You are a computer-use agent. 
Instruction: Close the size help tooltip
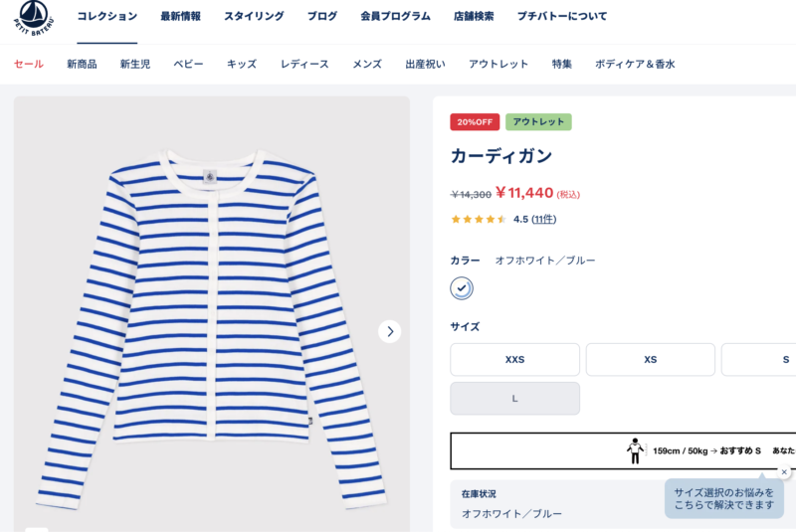tap(784, 471)
